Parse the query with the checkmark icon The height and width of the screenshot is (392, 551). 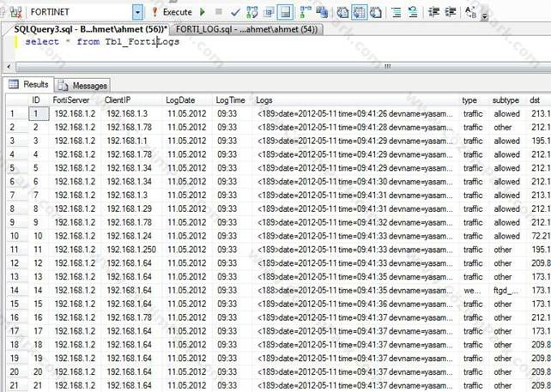pos(235,12)
